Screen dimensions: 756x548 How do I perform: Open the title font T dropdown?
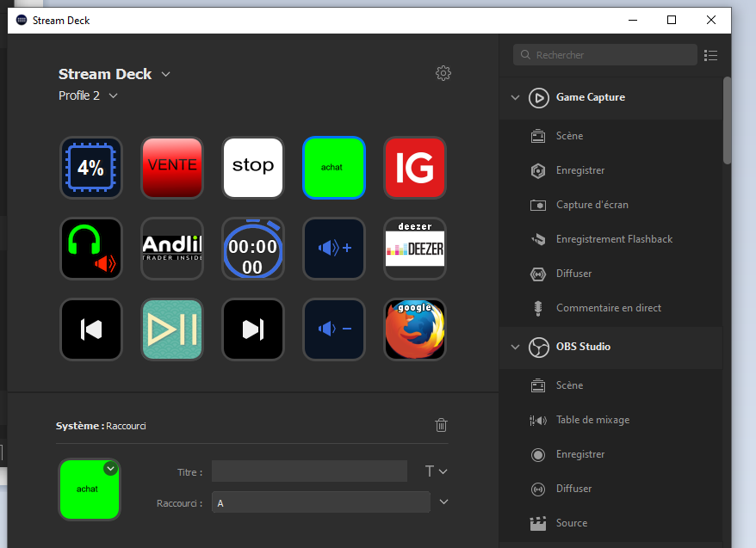[x=436, y=471]
